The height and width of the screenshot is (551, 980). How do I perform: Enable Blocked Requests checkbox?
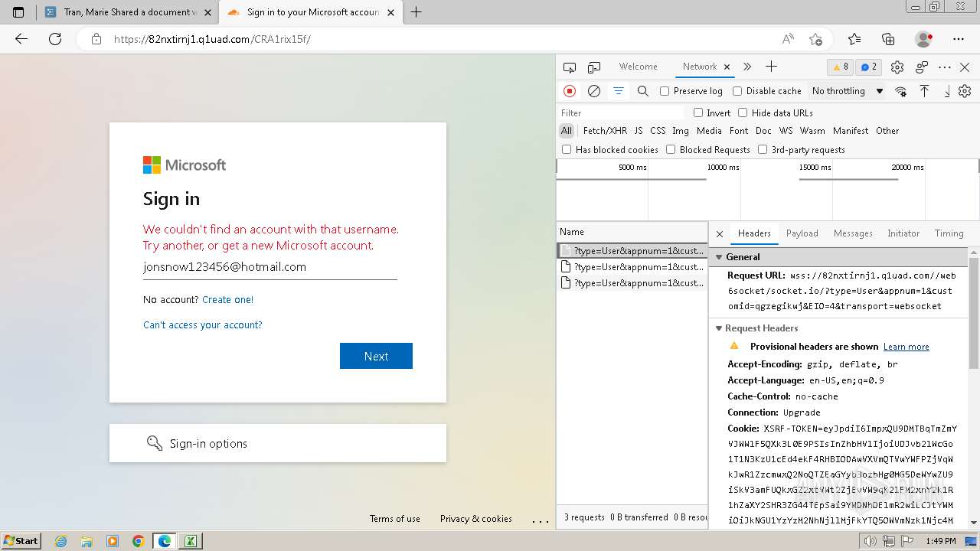click(671, 150)
